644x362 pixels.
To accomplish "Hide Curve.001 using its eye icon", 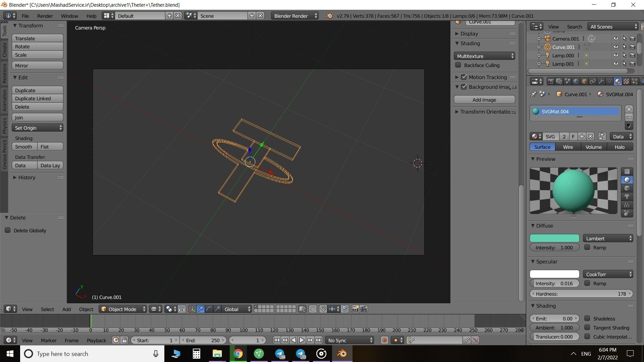I will point(616,47).
